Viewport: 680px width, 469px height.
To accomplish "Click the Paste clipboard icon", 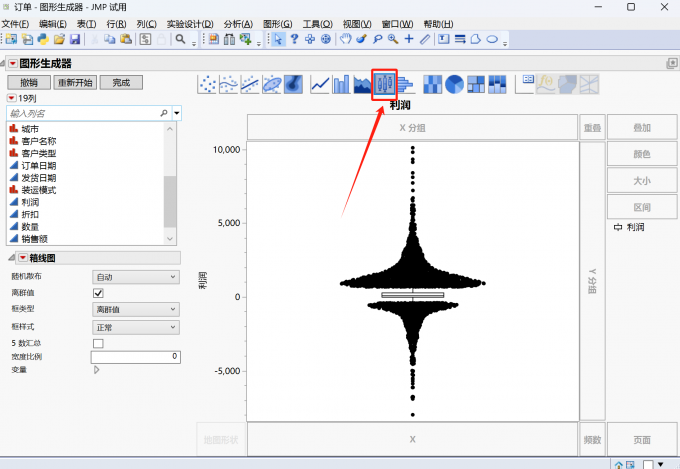I will (126, 39).
